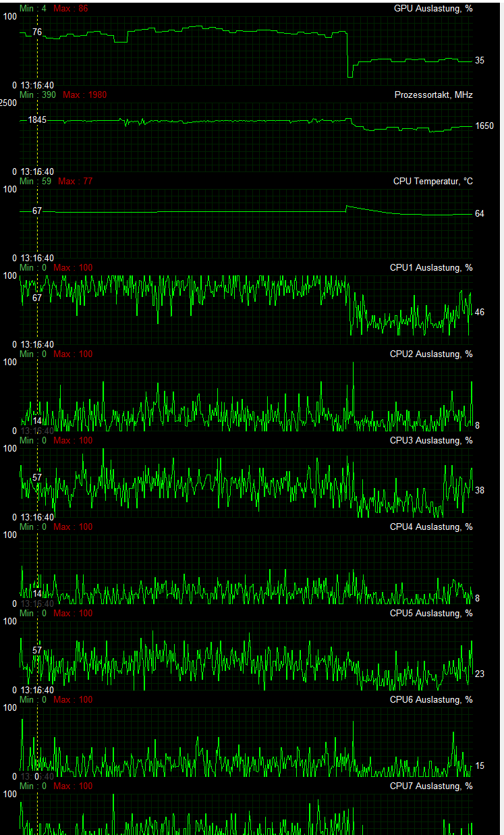Select the "Max : 1980" clock label
The width and height of the screenshot is (504, 835).
pyautogui.click(x=84, y=95)
